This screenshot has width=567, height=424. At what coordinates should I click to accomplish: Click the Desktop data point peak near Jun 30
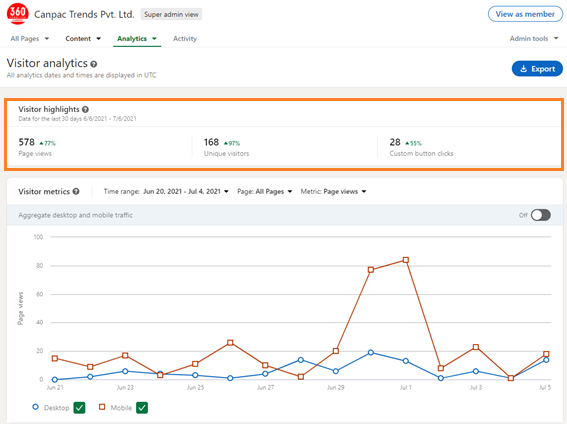[x=371, y=352]
